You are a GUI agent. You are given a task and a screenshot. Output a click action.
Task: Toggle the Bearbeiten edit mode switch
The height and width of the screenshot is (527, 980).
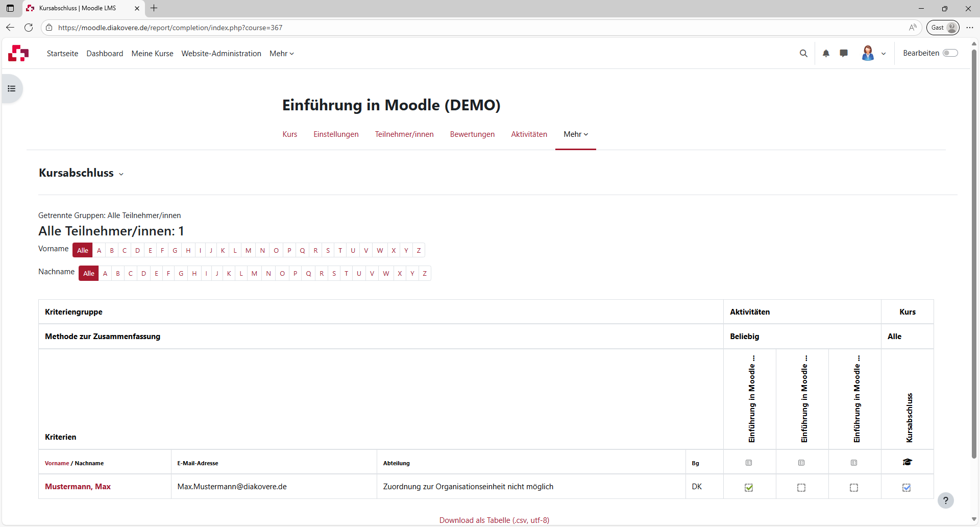click(950, 53)
